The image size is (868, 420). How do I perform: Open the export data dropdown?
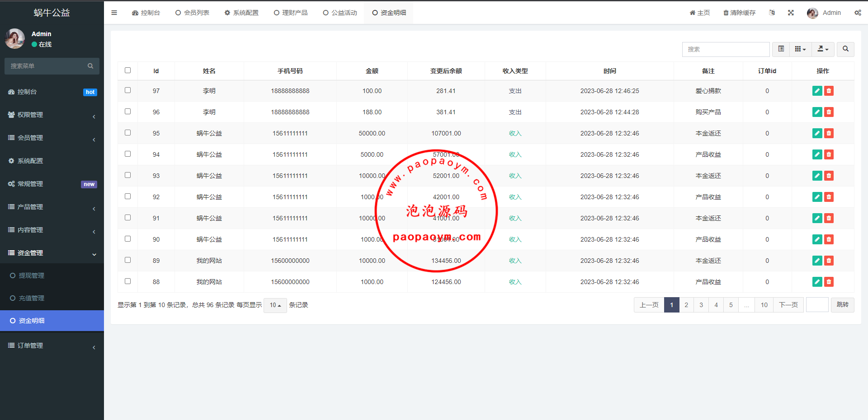823,49
